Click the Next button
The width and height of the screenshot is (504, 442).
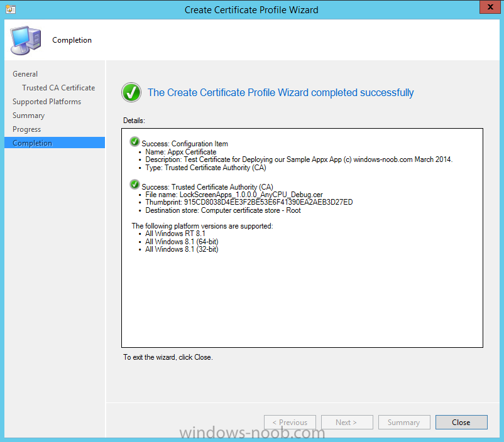(347, 422)
